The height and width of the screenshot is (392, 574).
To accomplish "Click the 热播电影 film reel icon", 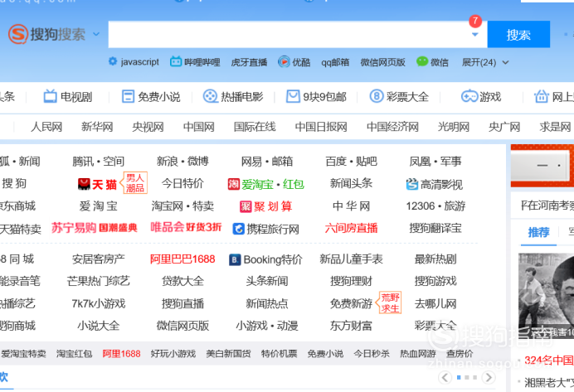I will pyautogui.click(x=210, y=96).
